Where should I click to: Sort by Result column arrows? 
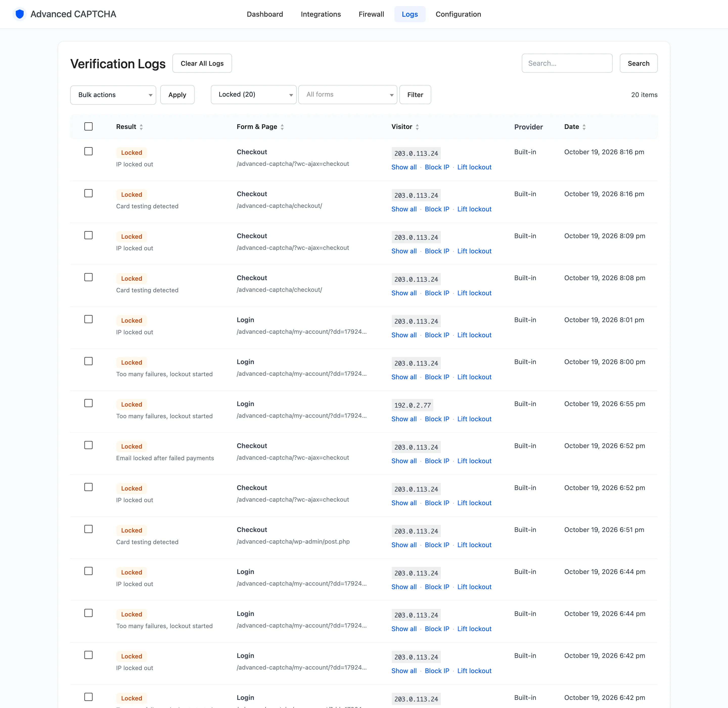click(141, 127)
